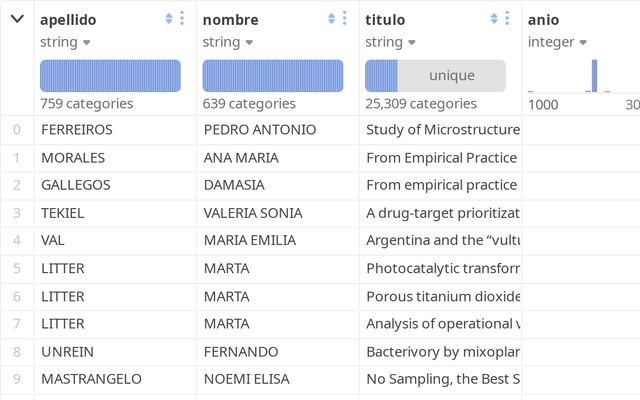Viewport: 640px width, 400px height.
Task: Open the anio integer type dropdown
Action: click(559, 42)
